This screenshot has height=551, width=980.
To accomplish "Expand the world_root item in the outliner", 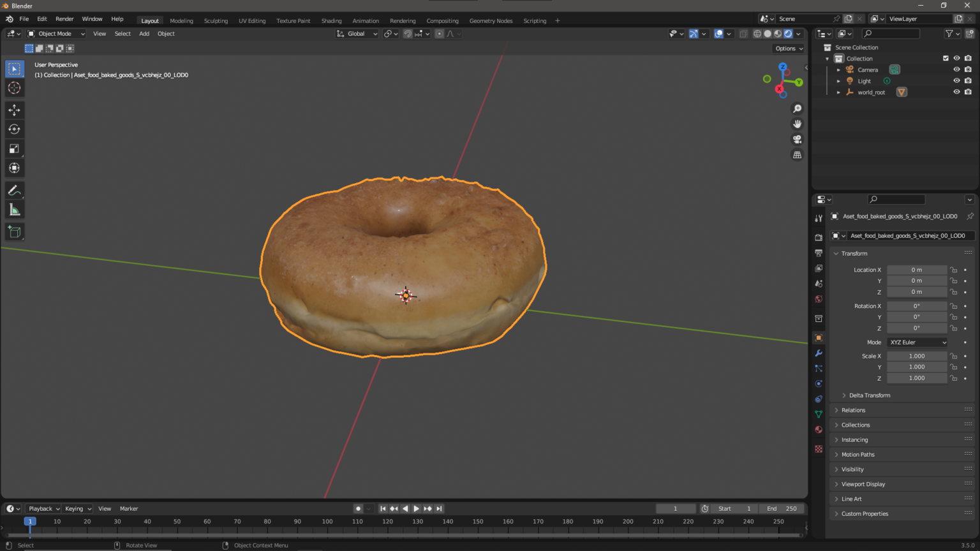I will coord(838,92).
